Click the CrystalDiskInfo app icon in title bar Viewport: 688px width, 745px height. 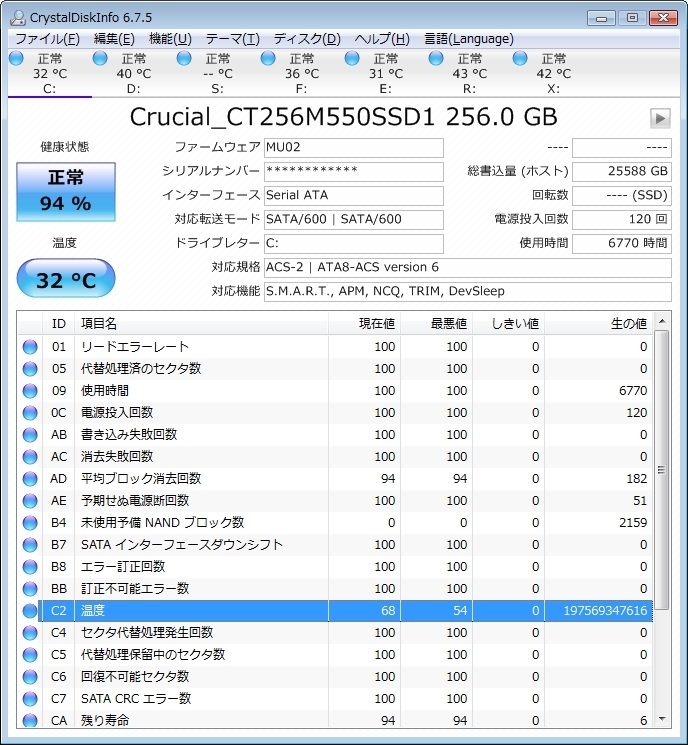pos(18,18)
